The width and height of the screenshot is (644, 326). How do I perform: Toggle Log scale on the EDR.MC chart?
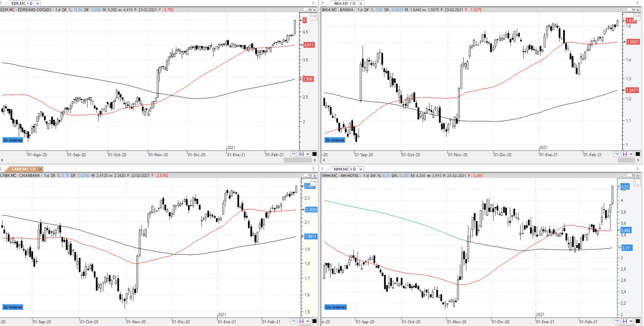tap(313, 16)
